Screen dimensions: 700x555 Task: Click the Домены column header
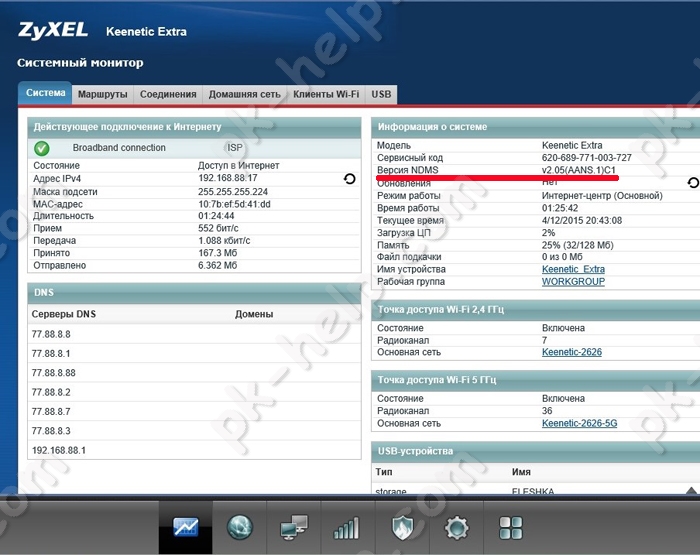(x=254, y=314)
